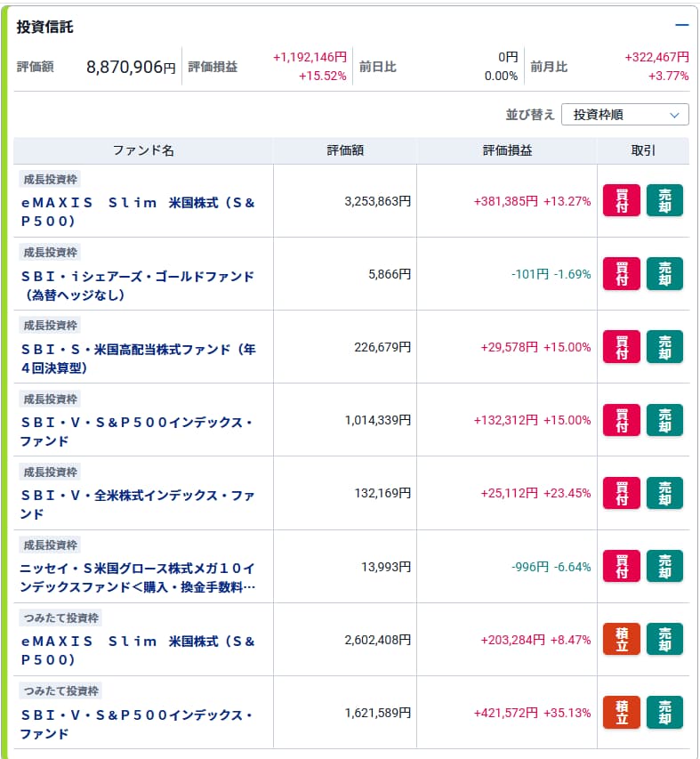Screen dimensions: 700x759
Task: Open SBI・iシェアーズ・ゴールドファンド fund link
Action: [x=138, y=285]
